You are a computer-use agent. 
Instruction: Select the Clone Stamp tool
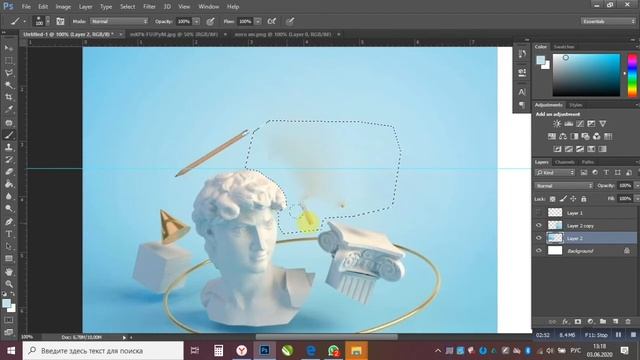pyautogui.click(x=9, y=147)
